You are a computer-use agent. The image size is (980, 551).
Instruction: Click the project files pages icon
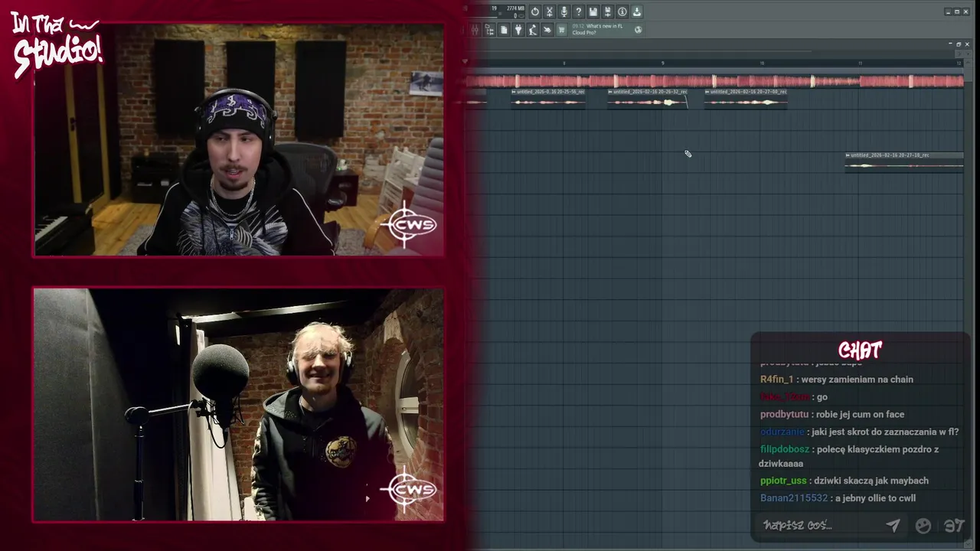click(x=504, y=30)
